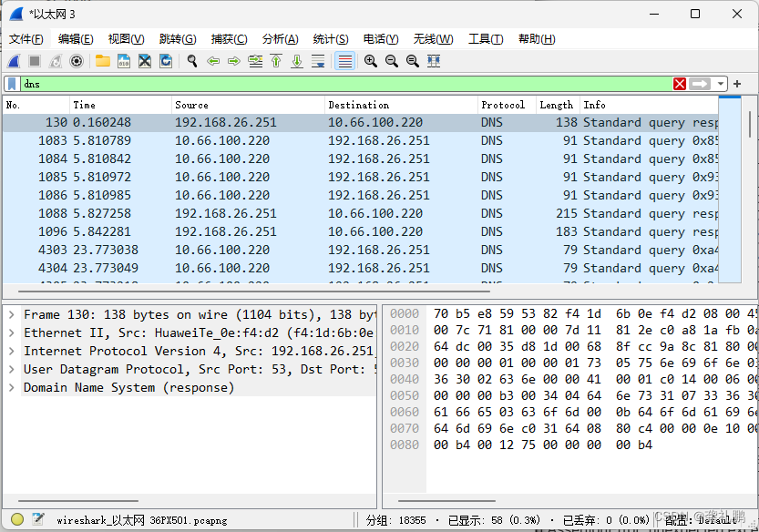Open the 工具(T) menu
Image resolution: width=759 pixels, height=532 pixels.
coord(486,39)
